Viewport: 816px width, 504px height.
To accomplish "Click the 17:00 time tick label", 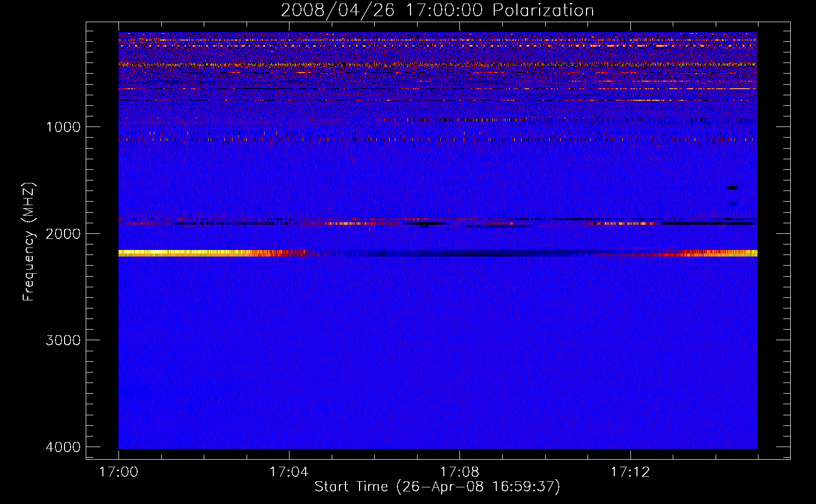I will (x=119, y=472).
